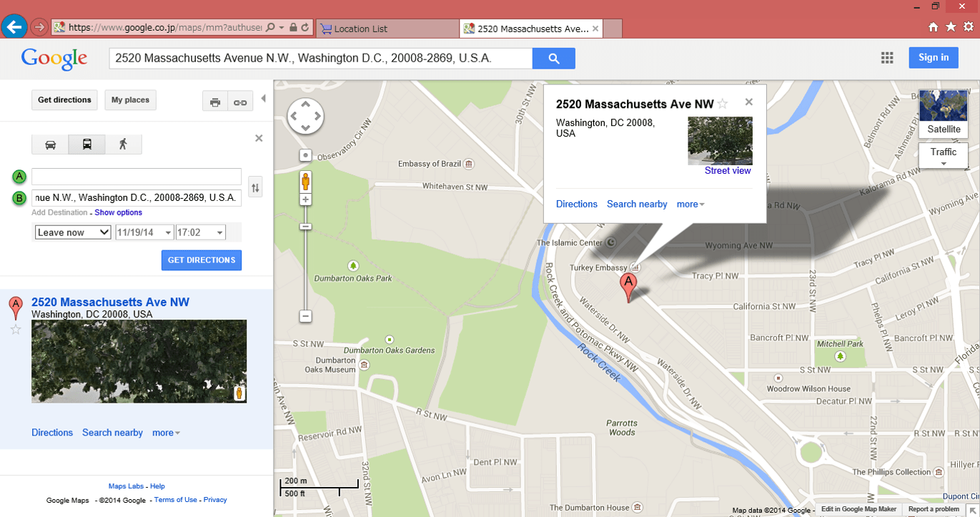Click the print icon in left panel
Screen dimensions: 980x517
click(215, 102)
